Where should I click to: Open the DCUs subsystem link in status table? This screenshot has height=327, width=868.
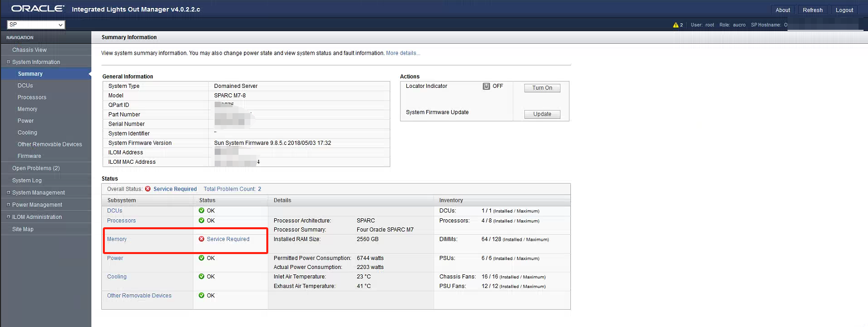tap(114, 210)
